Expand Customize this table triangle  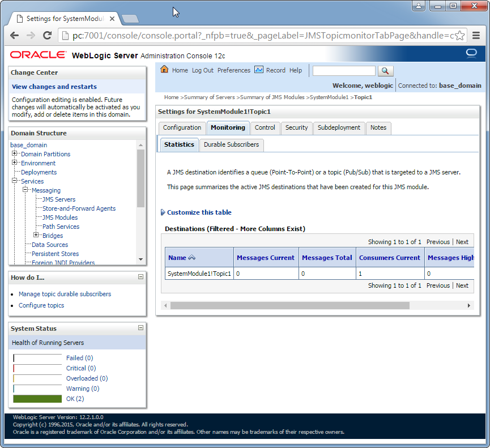(163, 212)
